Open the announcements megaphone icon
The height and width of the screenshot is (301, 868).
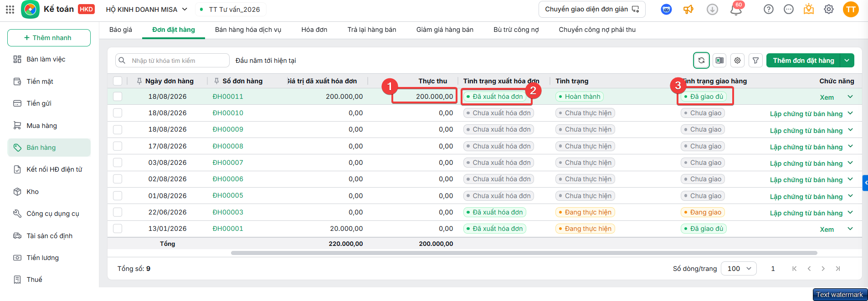coord(688,9)
